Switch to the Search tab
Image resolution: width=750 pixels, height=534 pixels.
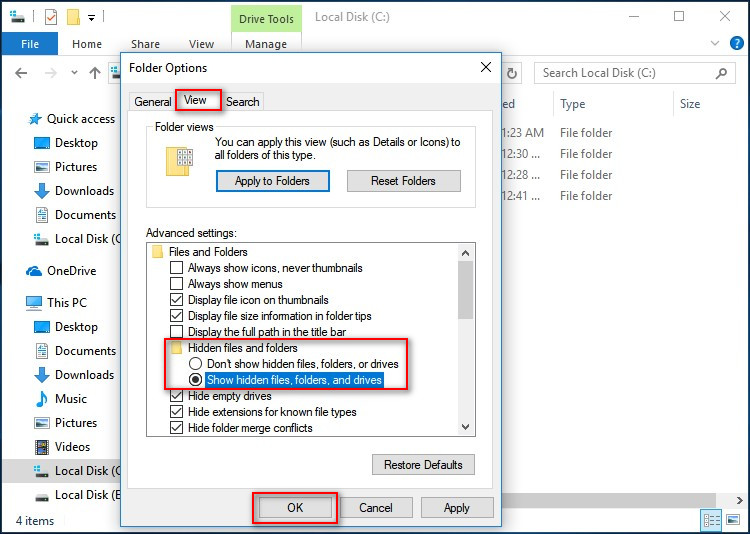pyautogui.click(x=243, y=101)
